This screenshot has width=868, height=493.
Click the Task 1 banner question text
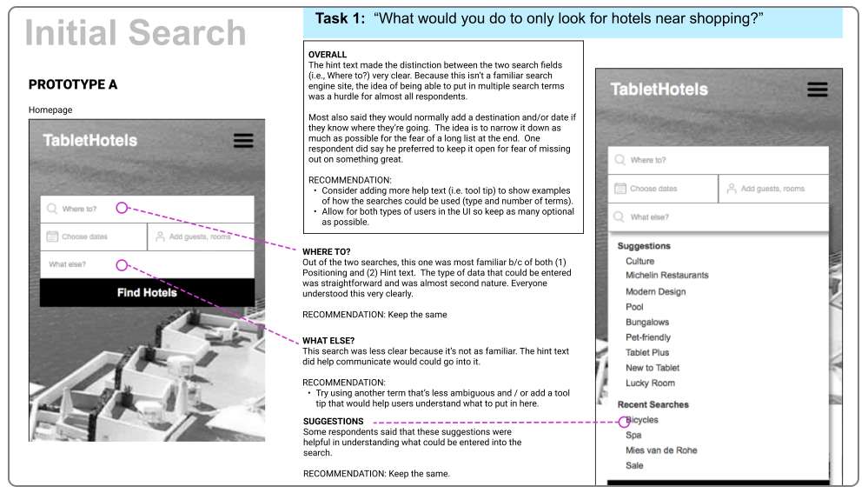tap(568, 18)
